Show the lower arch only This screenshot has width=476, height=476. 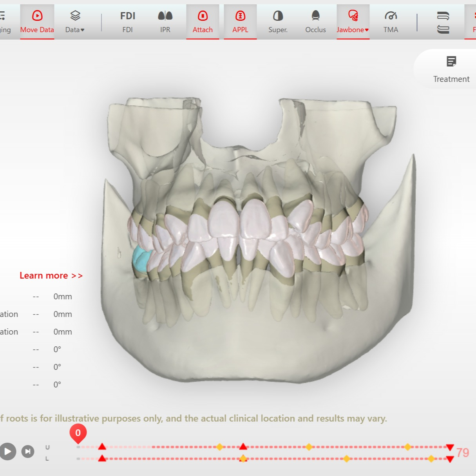click(x=443, y=29)
